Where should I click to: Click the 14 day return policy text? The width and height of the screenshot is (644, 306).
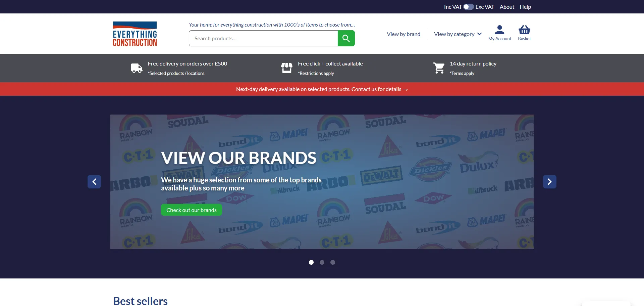[473, 63]
